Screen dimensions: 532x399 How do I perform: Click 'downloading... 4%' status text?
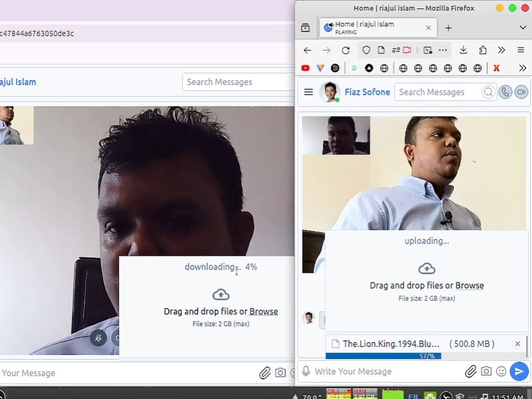pyautogui.click(x=221, y=268)
